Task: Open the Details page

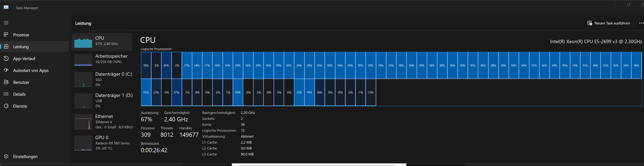Action: click(35, 94)
